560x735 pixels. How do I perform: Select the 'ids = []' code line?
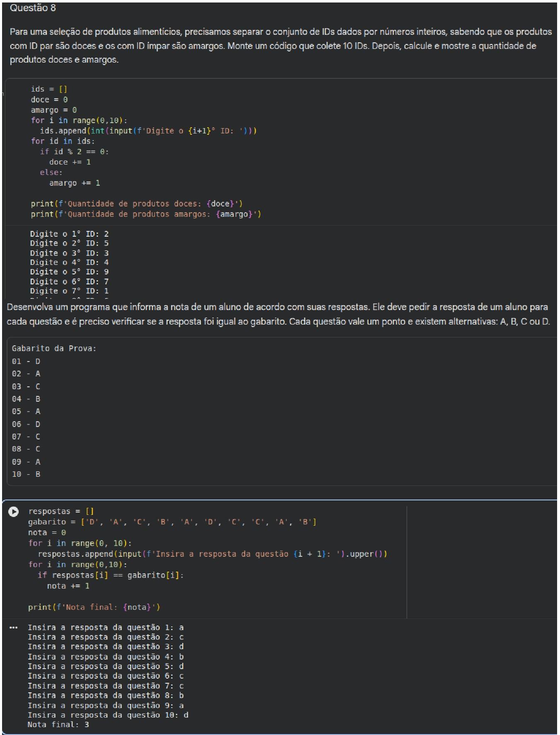point(49,89)
